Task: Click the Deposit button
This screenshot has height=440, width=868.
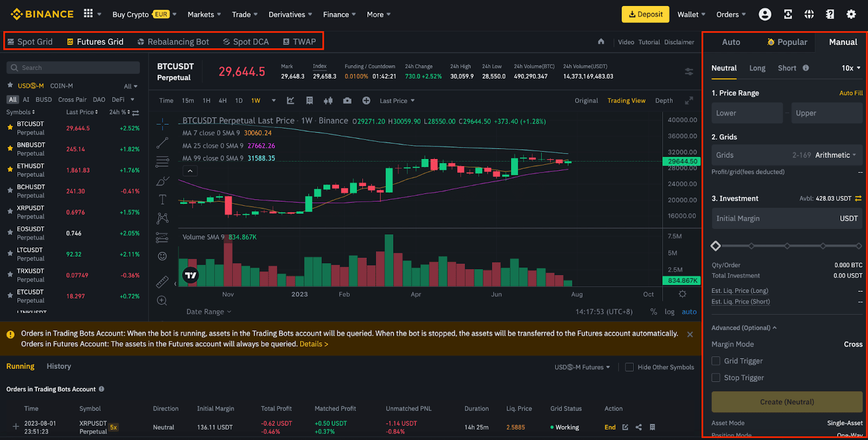Action: coord(646,15)
